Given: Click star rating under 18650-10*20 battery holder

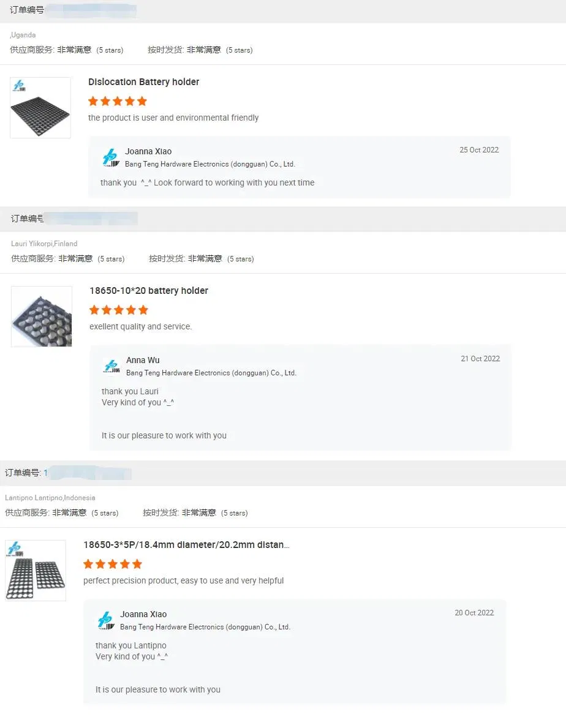Looking at the screenshot, I should click(x=119, y=310).
